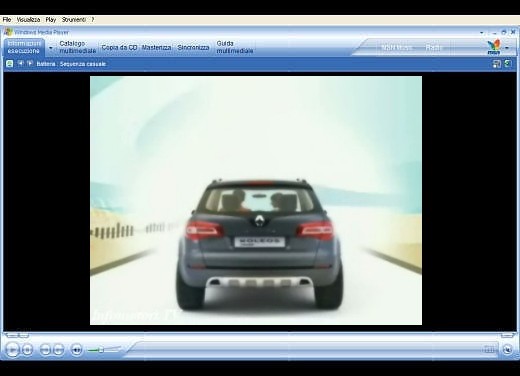Click the MSN butterfly logo
The width and height of the screenshot is (520, 376).
(494, 47)
